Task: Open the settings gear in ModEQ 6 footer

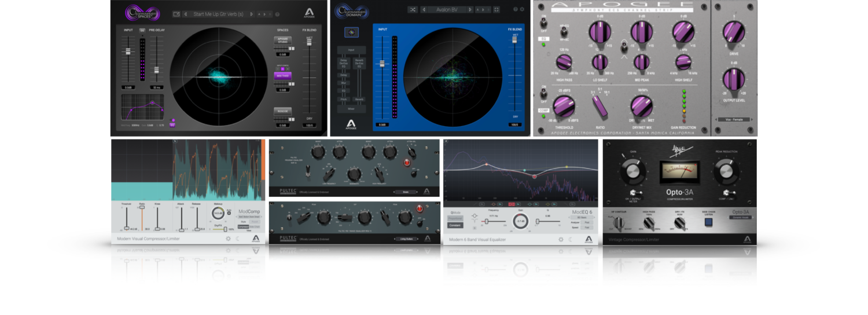Action: (x=560, y=239)
